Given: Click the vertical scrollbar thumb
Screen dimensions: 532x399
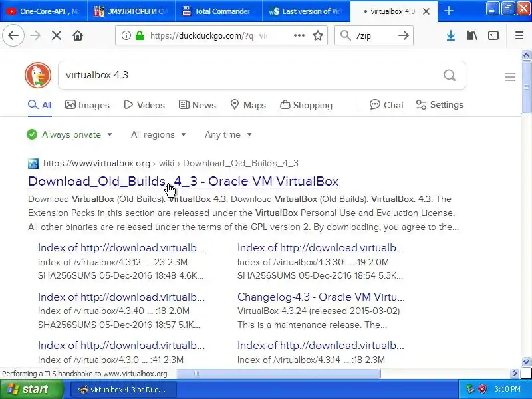Looking at the screenshot, I should coord(526,87).
